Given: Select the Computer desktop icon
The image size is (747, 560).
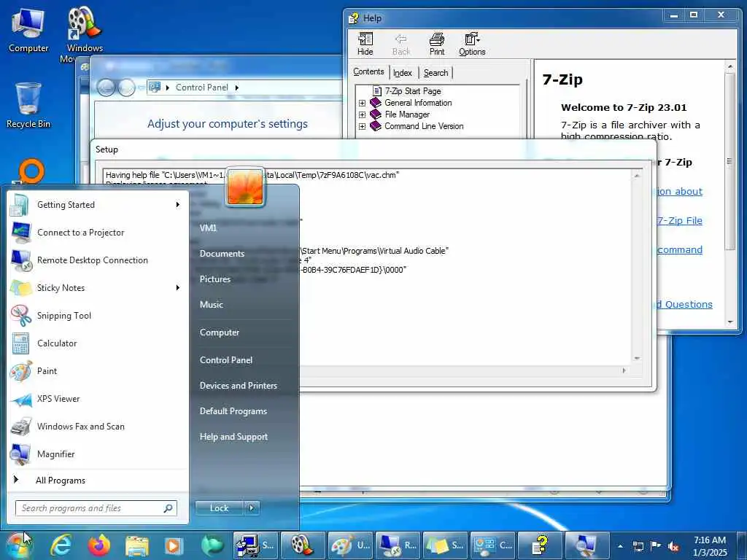Looking at the screenshot, I should click(x=28, y=29).
